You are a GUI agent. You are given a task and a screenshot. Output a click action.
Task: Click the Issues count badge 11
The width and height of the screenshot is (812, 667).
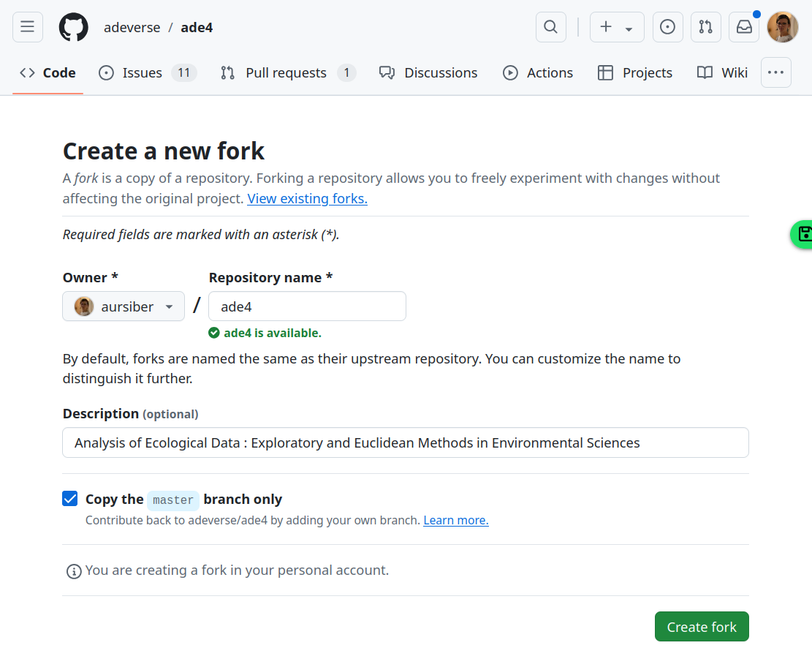tap(184, 72)
